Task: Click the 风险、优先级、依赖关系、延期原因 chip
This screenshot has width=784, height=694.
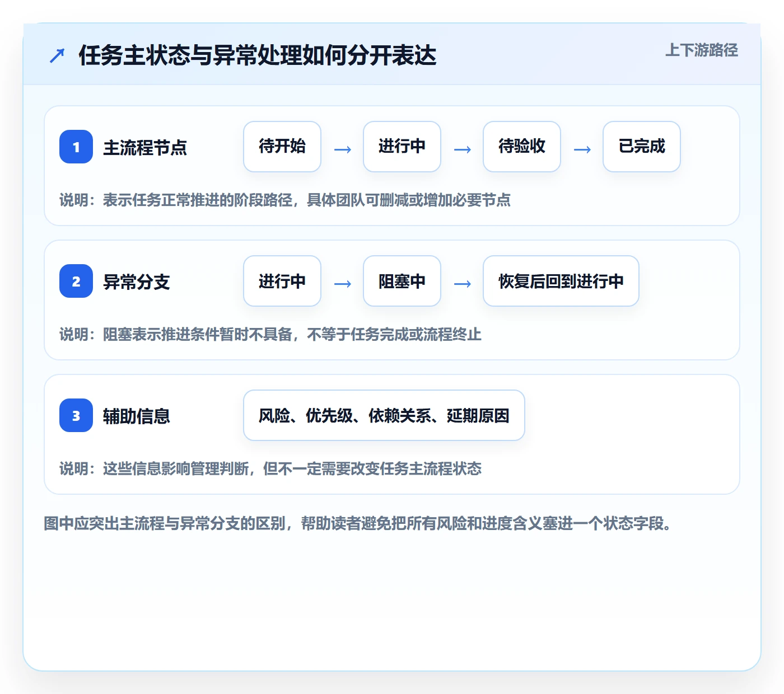Action: point(384,415)
